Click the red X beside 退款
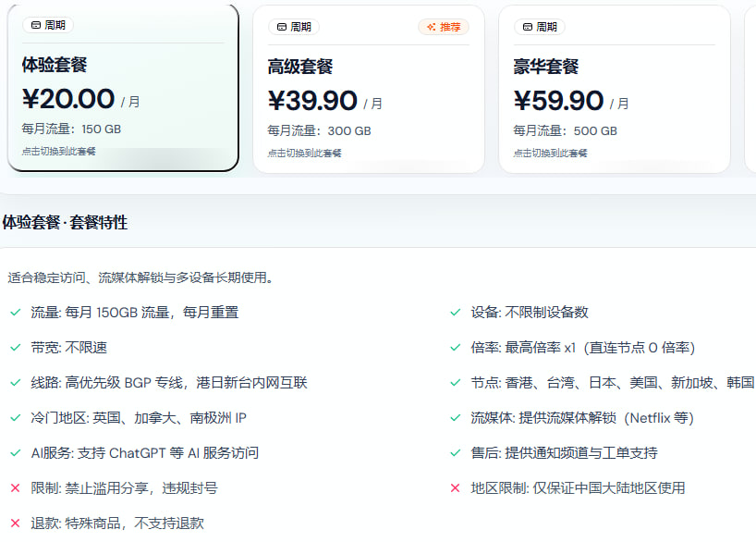This screenshot has height=542, width=756. [x=15, y=524]
